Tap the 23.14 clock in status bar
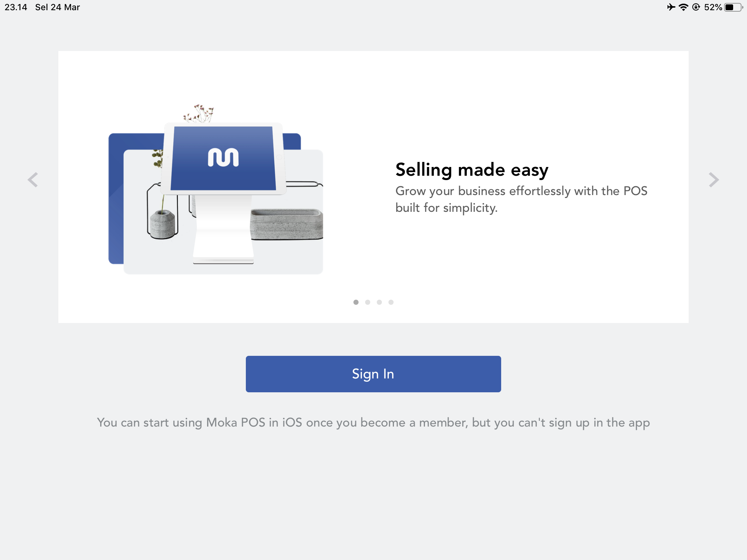 pos(16,7)
